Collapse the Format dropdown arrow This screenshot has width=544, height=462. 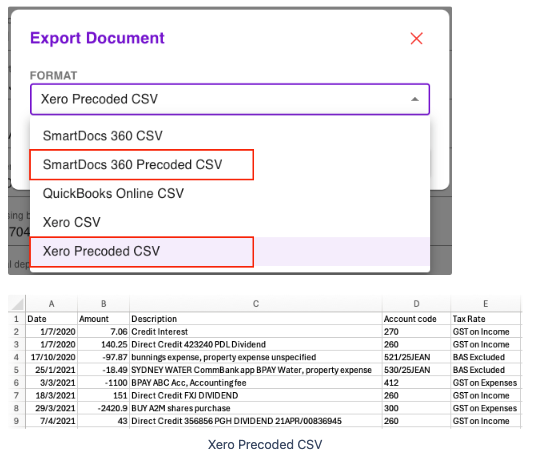pyautogui.click(x=415, y=99)
